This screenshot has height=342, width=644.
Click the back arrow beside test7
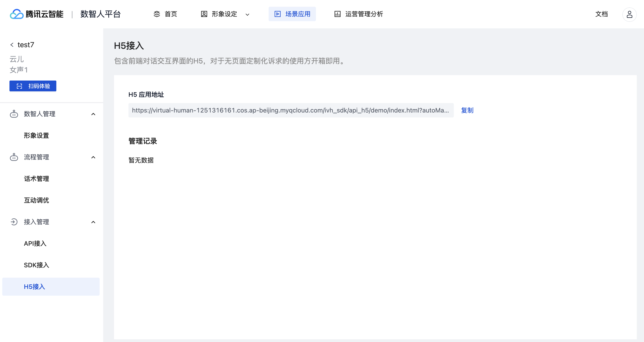point(12,45)
